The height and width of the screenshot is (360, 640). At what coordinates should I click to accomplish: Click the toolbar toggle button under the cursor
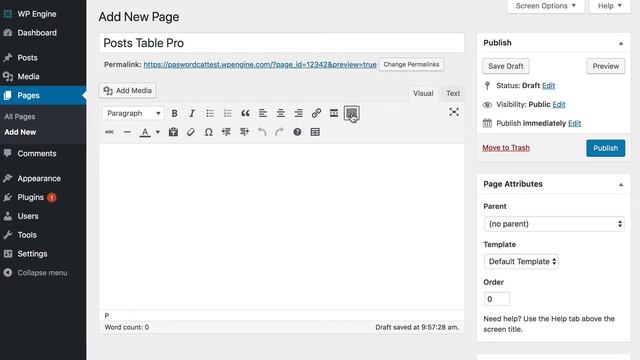[x=351, y=113]
